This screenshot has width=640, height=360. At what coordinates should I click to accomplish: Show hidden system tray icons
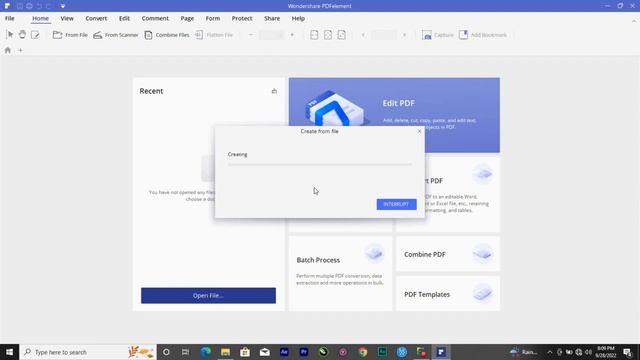point(550,352)
